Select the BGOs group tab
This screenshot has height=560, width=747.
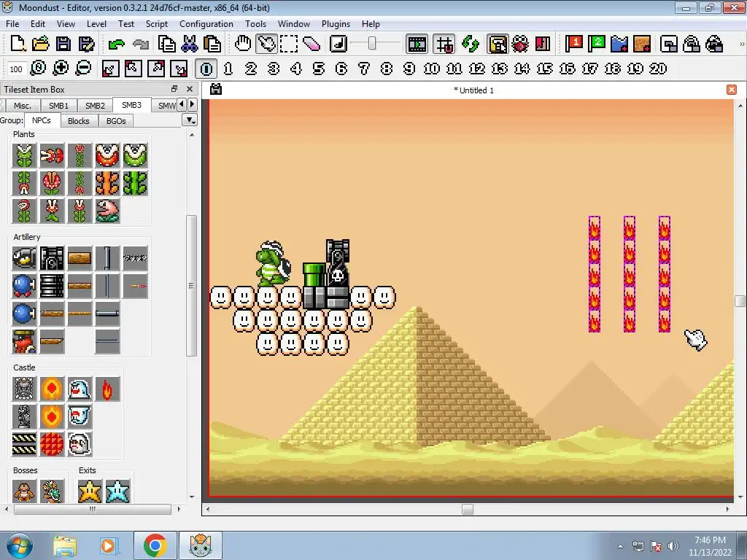coord(116,121)
